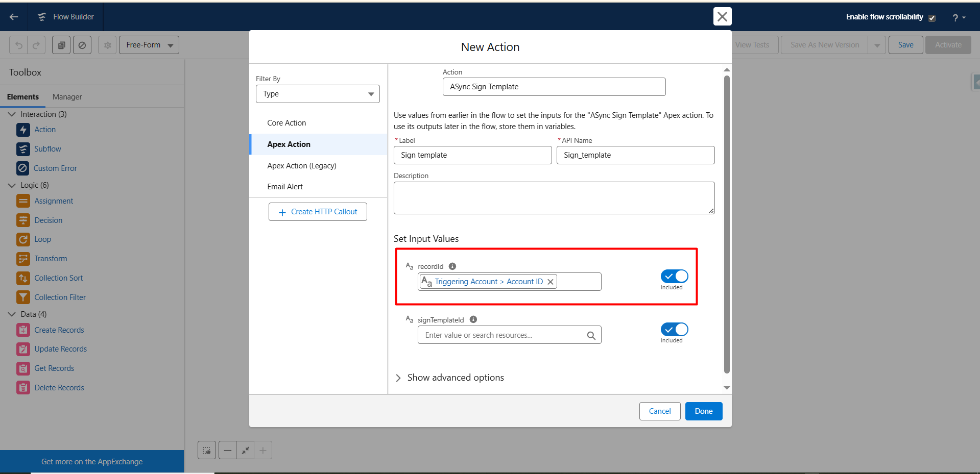The image size is (980, 474).
Task: Toggle the recordId Included switch
Action: coord(674,277)
